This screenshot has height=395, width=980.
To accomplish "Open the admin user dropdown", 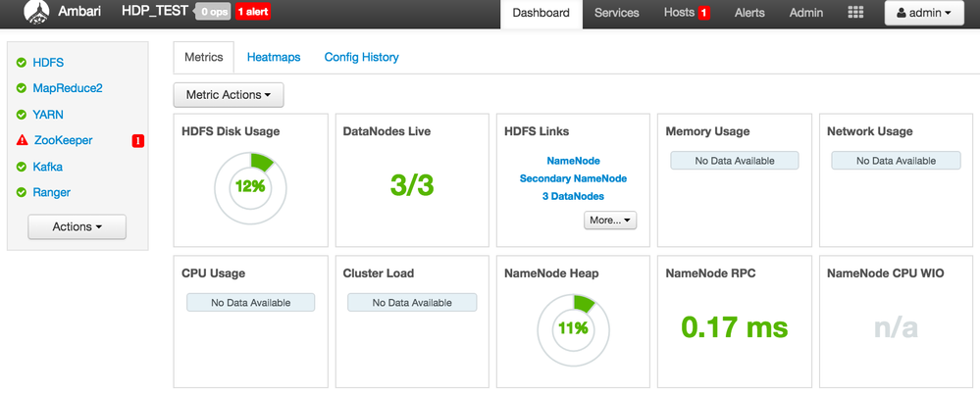I will [x=925, y=13].
